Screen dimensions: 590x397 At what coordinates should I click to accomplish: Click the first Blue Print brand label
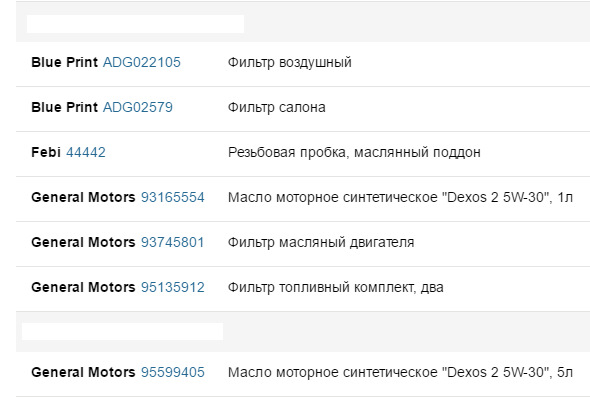(64, 62)
